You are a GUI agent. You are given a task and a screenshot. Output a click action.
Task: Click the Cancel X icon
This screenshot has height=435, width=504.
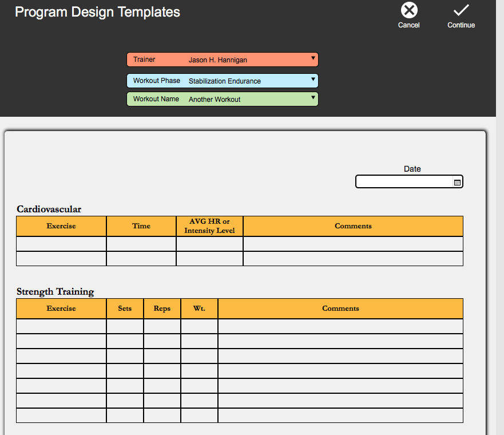click(409, 10)
